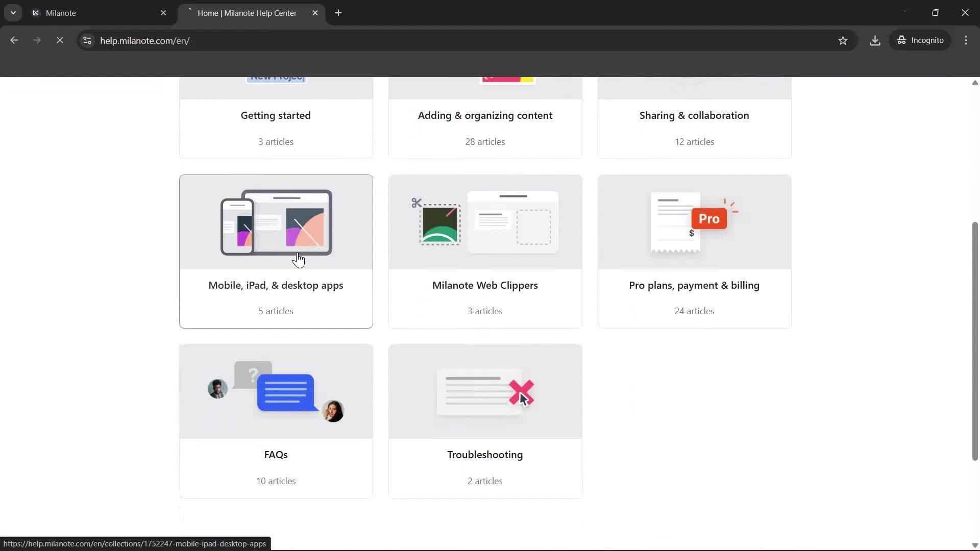Expand browser window options via maximize control

pyautogui.click(x=936, y=12)
